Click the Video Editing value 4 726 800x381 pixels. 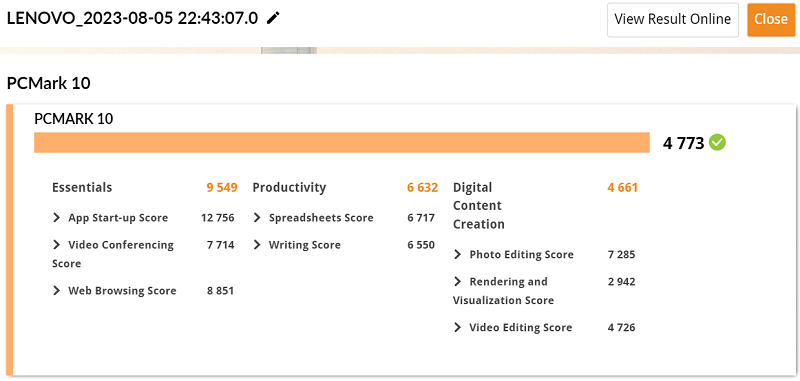pyautogui.click(x=621, y=327)
